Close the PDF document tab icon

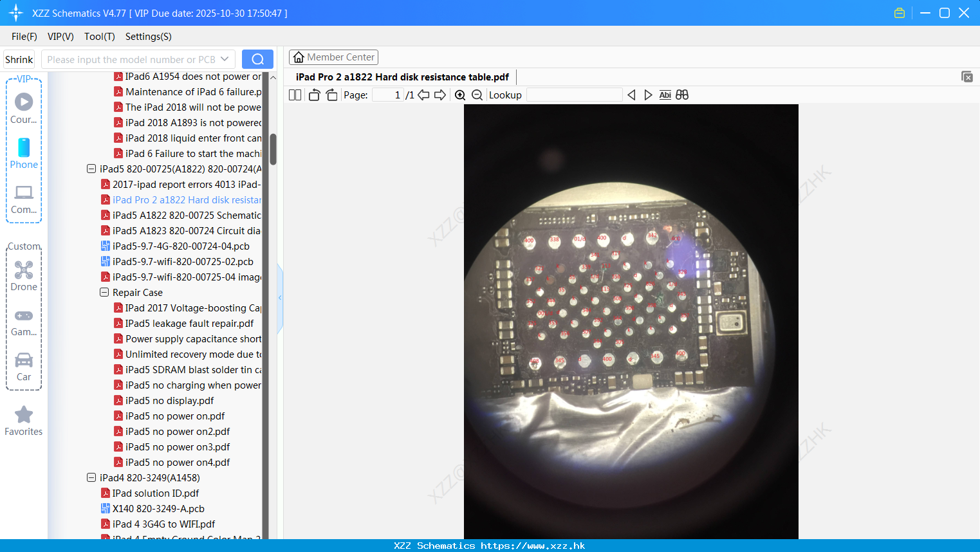click(x=967, y=77)
